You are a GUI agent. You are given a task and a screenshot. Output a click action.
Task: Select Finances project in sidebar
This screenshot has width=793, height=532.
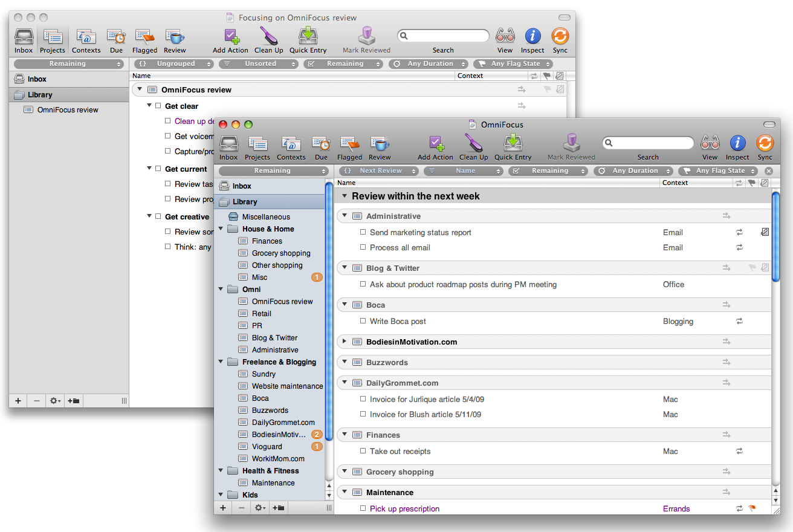tap(267, 241)
